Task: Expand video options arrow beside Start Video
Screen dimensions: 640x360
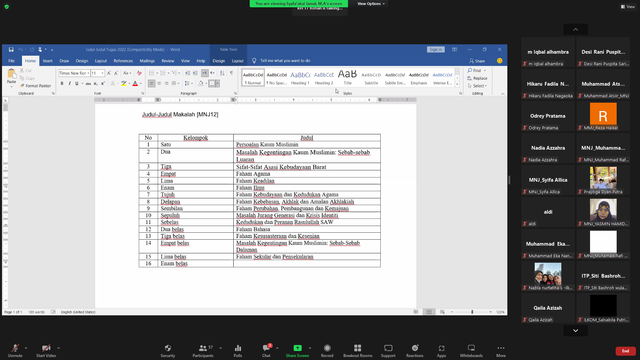Action: click(58, 348)
